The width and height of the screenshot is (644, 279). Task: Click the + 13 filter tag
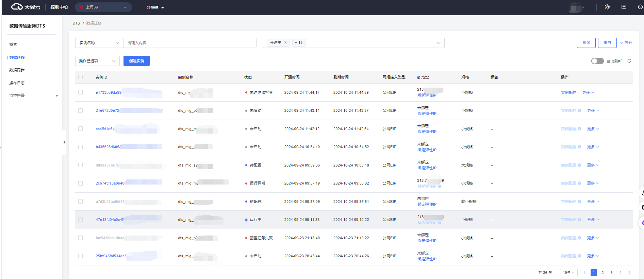click(x=299, y=42)
